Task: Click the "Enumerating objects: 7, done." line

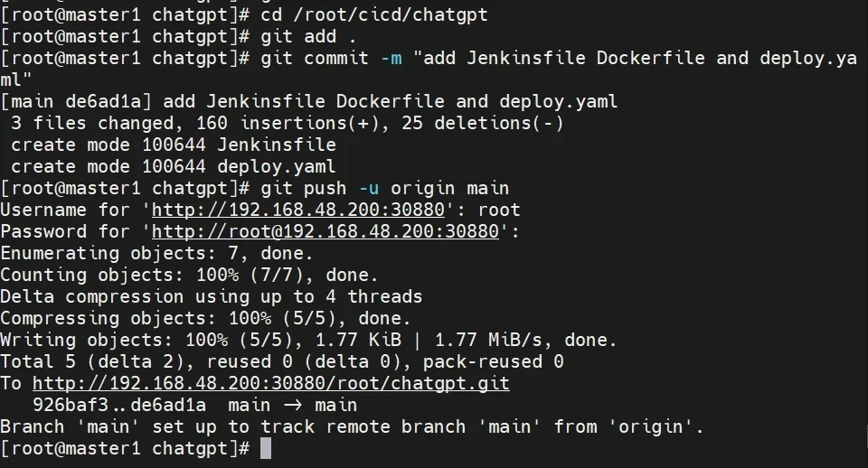Action: [x=156, y=253]
